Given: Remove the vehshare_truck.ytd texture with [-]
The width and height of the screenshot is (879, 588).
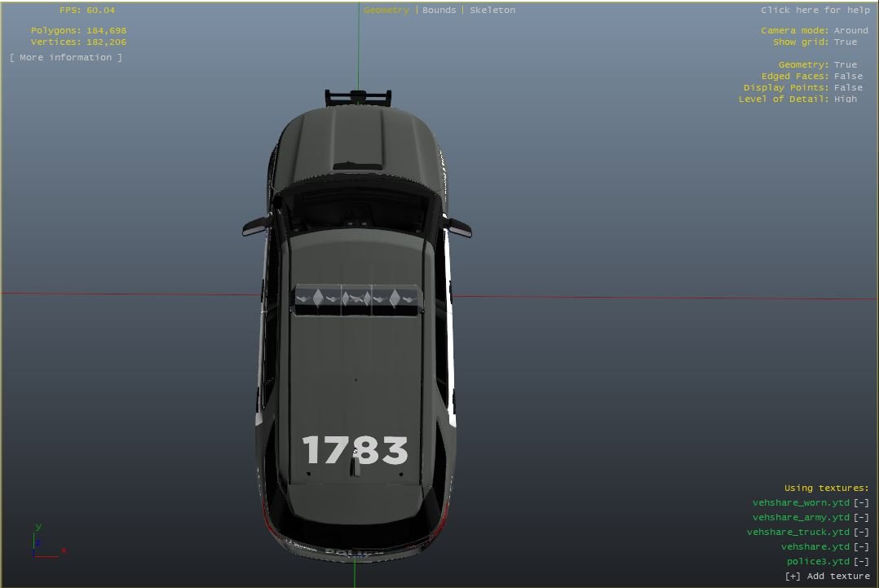Looking at the screenshot, I should pos(861,533).
